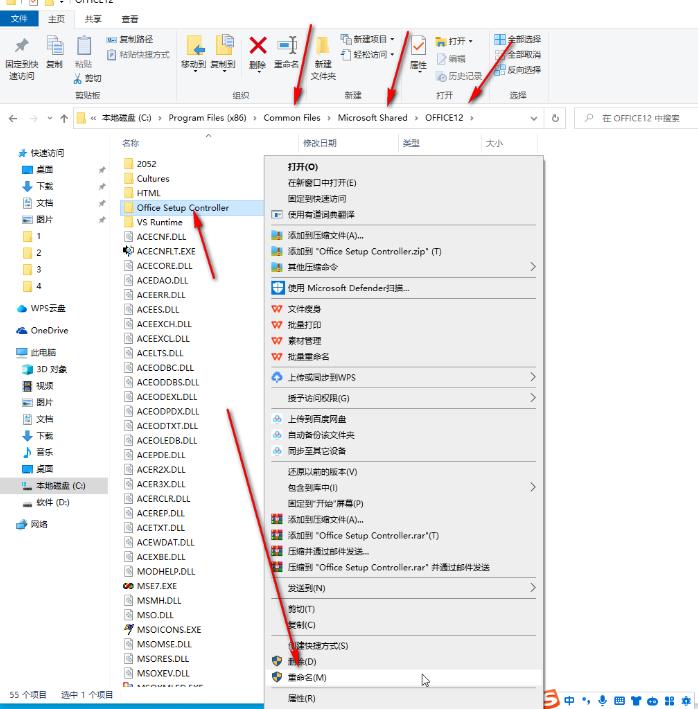Expand Upload or sync to WPS submenu
The height and width of the screenshot is (709, 698).
[533, 377]
